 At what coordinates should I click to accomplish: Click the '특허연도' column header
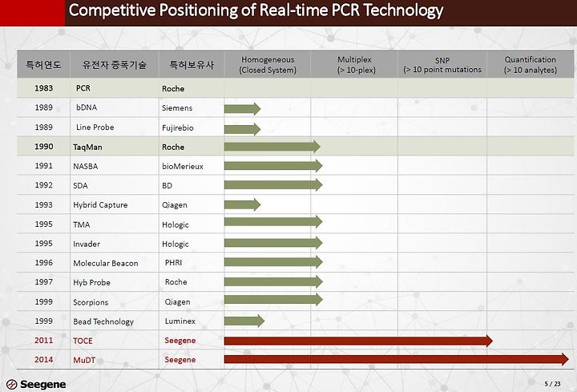[x=43, y=65]
